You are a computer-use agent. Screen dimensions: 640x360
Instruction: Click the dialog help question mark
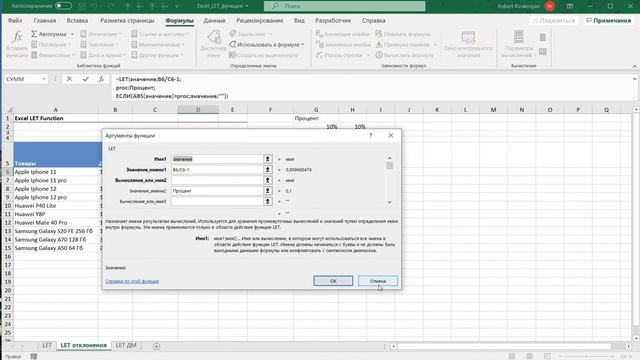[x=371, y=136]
